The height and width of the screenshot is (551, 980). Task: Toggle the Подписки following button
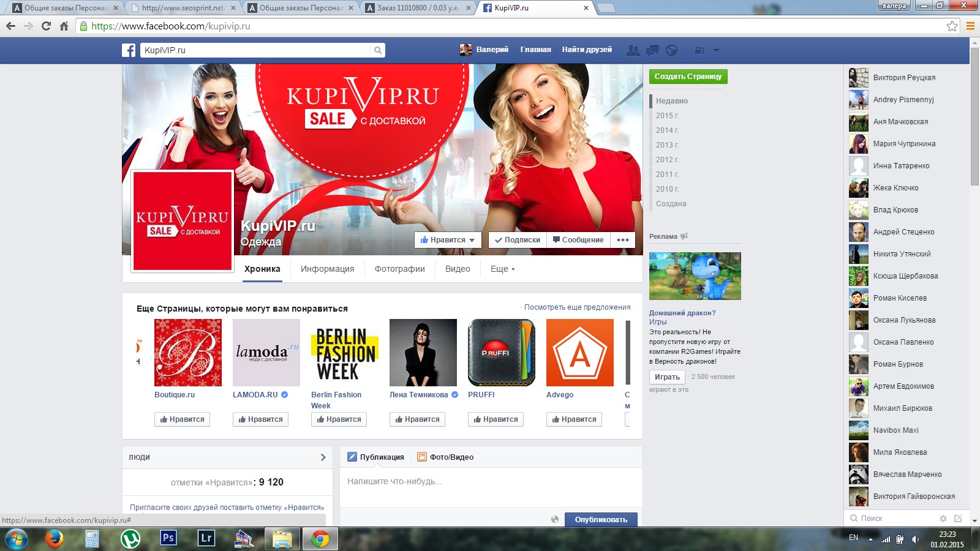click(x=518, y=240)
